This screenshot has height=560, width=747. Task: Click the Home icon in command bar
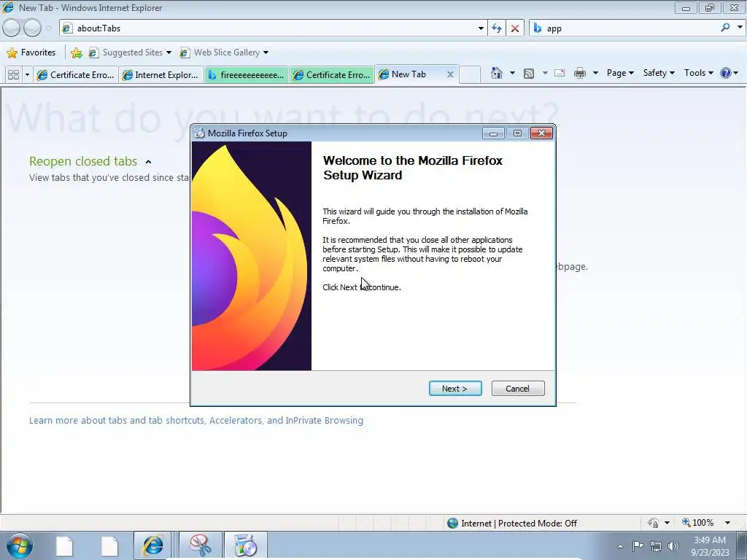[x=496, y=73]
